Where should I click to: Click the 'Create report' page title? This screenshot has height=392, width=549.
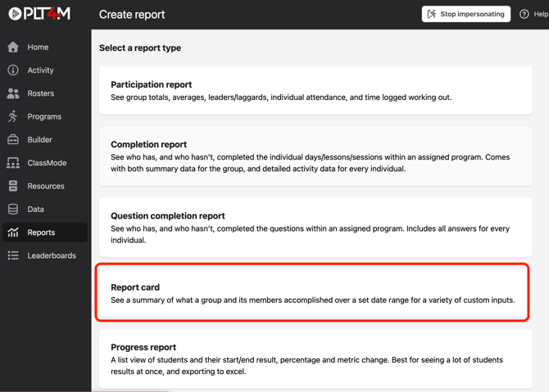pyautogui.click(x=132, y=15)
